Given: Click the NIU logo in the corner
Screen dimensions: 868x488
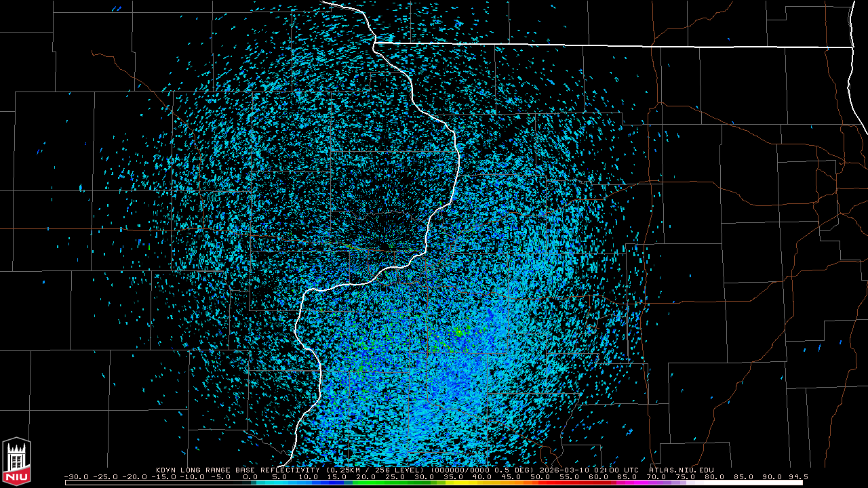Looking at the screenshot, I should [x=16, y=462].
